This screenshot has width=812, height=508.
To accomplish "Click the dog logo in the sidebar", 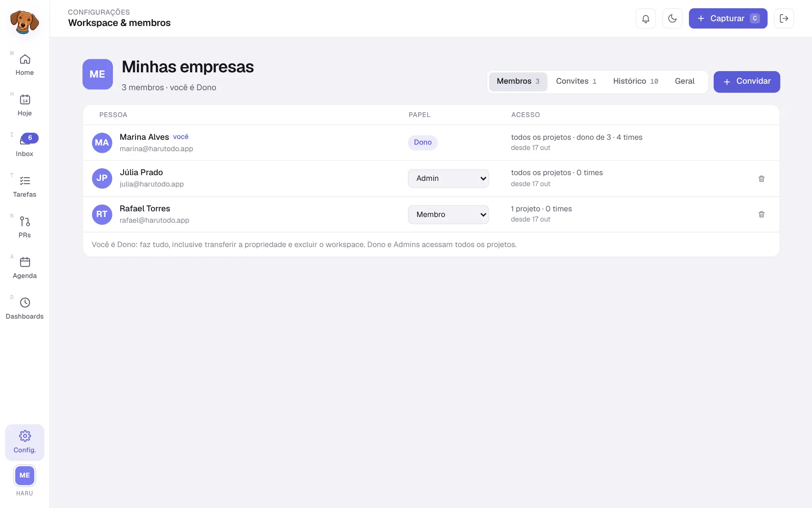I will 24,22.
